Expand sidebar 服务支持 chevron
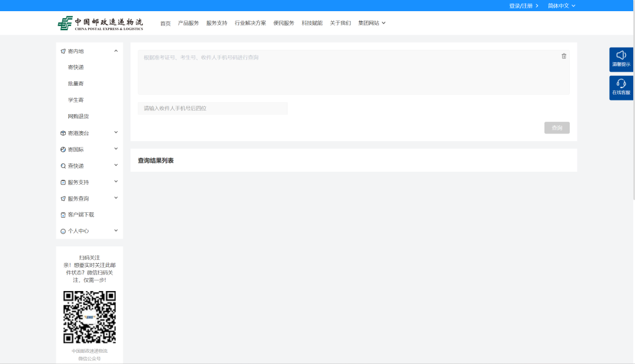This screenshot has width=635, height=364. pos(116,181)
